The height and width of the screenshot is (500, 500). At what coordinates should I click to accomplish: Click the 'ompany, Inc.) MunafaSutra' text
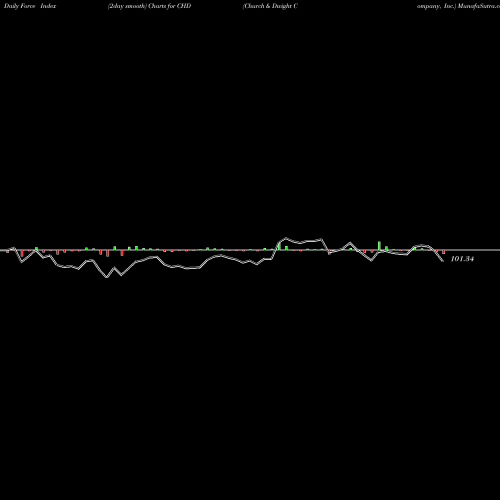tap(458, 6)
